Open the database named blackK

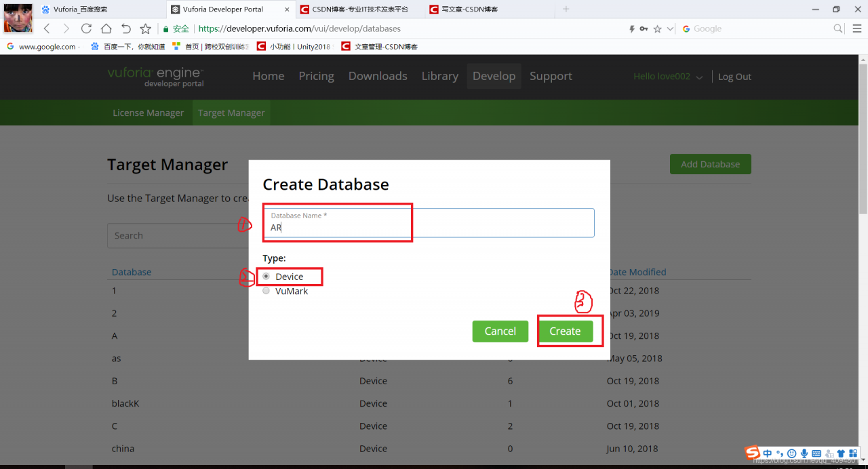125,403
